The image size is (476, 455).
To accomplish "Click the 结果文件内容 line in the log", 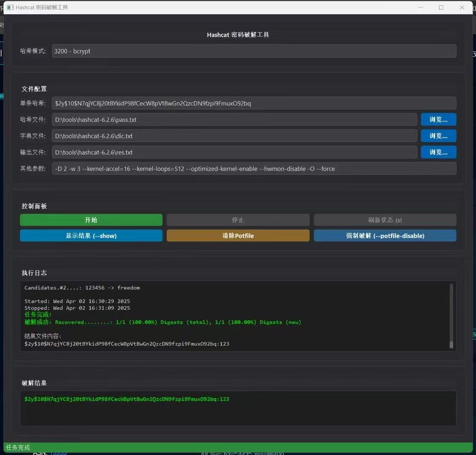I will click(x=43, y=336).
